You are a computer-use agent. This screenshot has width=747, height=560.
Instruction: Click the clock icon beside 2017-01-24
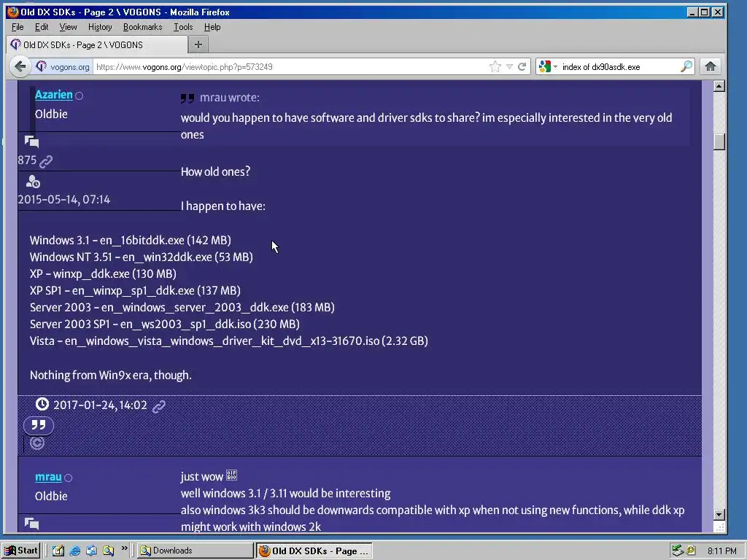pos(42,404)
